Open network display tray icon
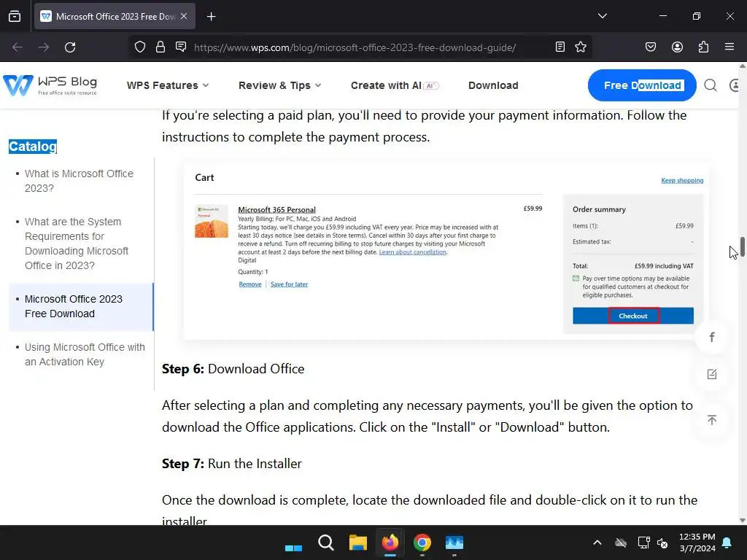 [x=643, y=542]
